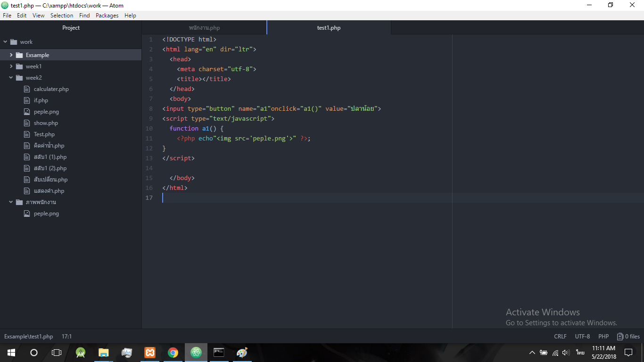Open show.php in the tree

(46, 123)
